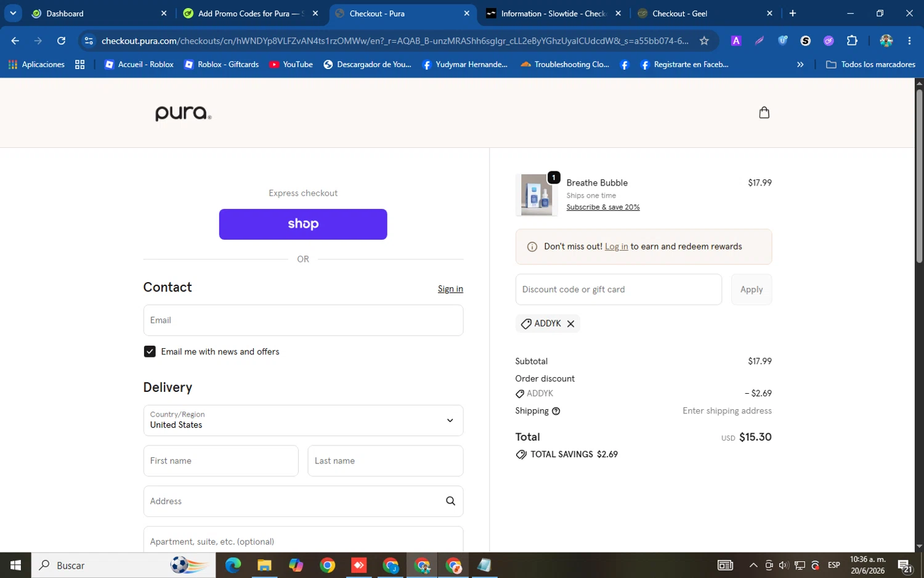Viewport: 924px width, 578px height.
Task: Click the shield extension icon
Action: [782, 41]
